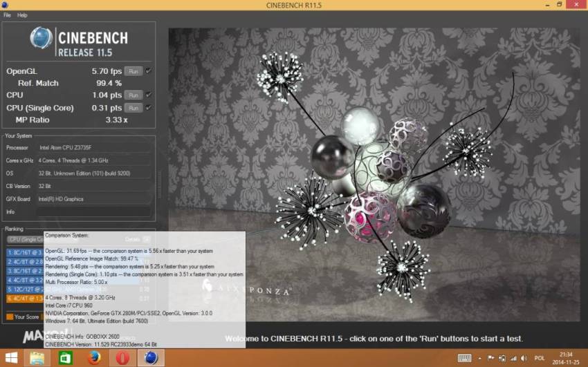Click the MP Ratio 3.33 x value
Screen dimensions: 588x367
(x=116, y=120)
